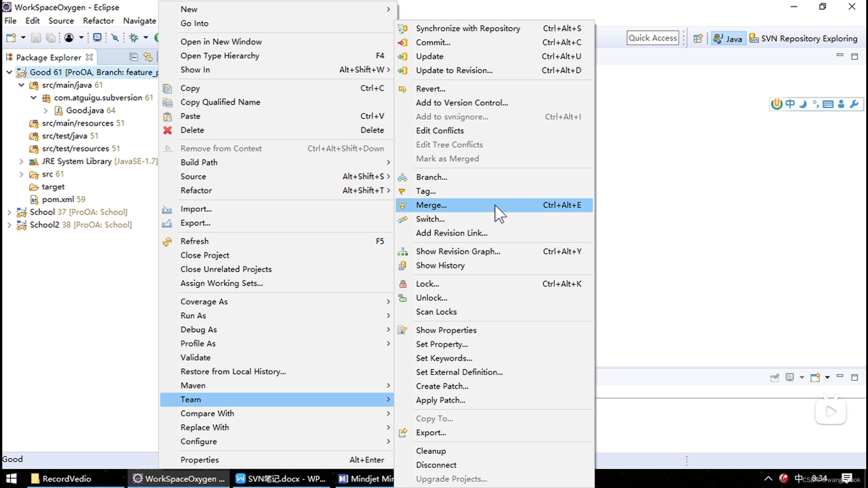This screenshot has width=868, height=488.
Task: Click the Save toolbar icon
Action: (36, 38)
